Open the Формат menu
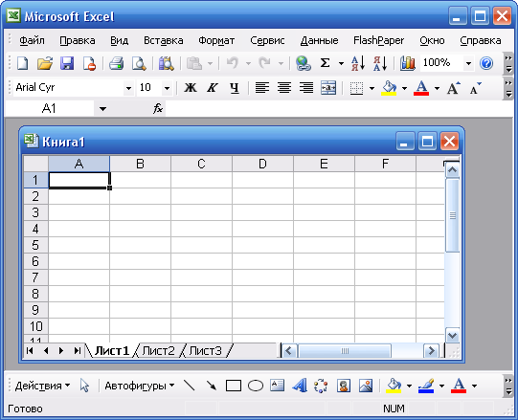The image size is (518, 420). [x=216, y=40]
